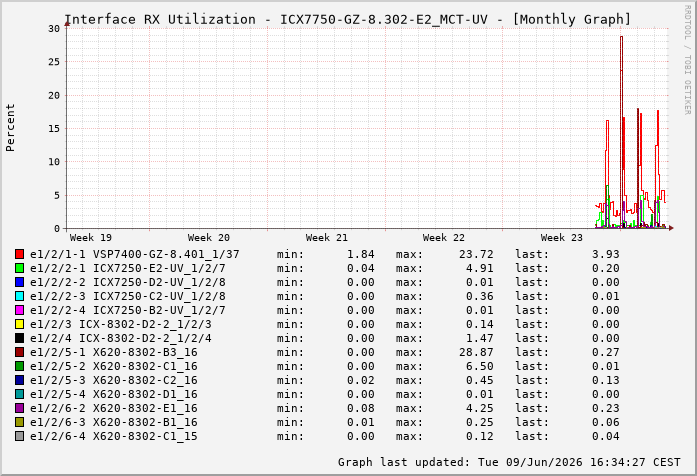This screenshot has width=697, height=476.
Task: Select legend label 'e1/2/1-1 VSP7400-GZ-8.401_1/37'
Action: click(135, 254)
